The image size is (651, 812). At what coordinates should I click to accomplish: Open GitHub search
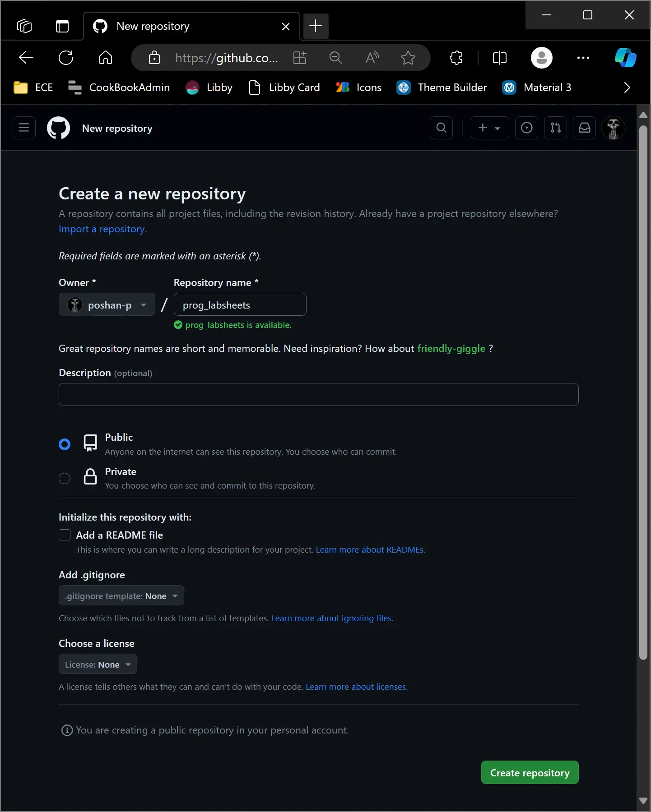coord(441,128)
